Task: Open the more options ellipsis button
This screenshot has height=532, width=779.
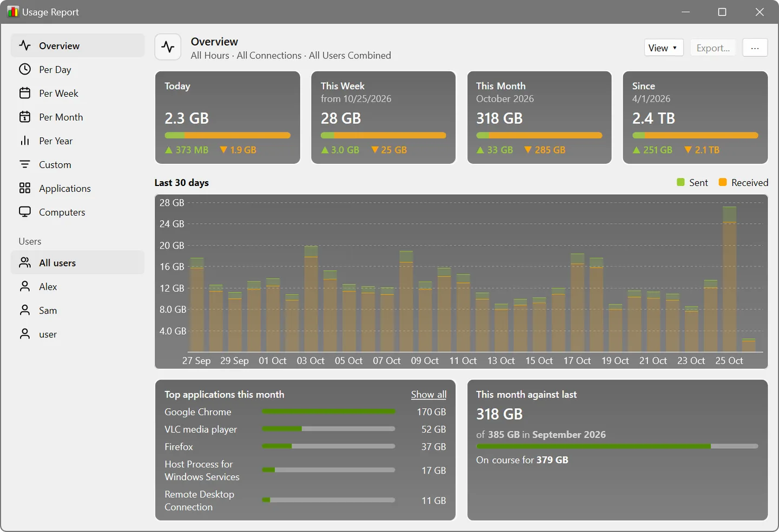Action: pos(755,48)
